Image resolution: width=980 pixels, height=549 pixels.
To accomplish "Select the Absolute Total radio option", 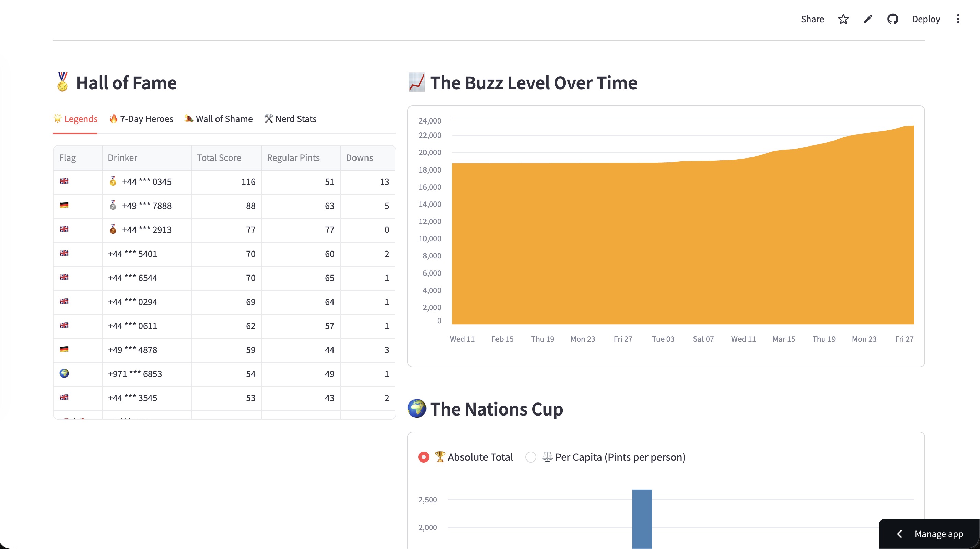I will tap(465, 457).
